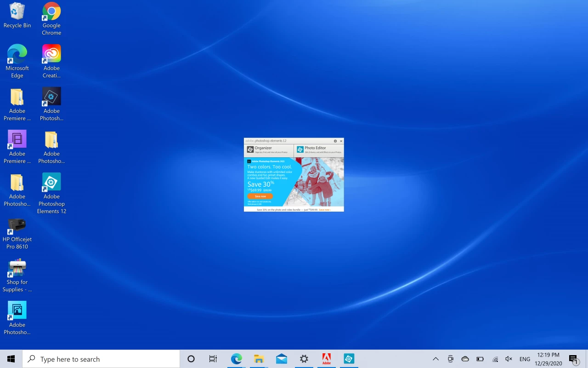
Task: Follow the Save now link about the bundle
Action: [325, 210]
